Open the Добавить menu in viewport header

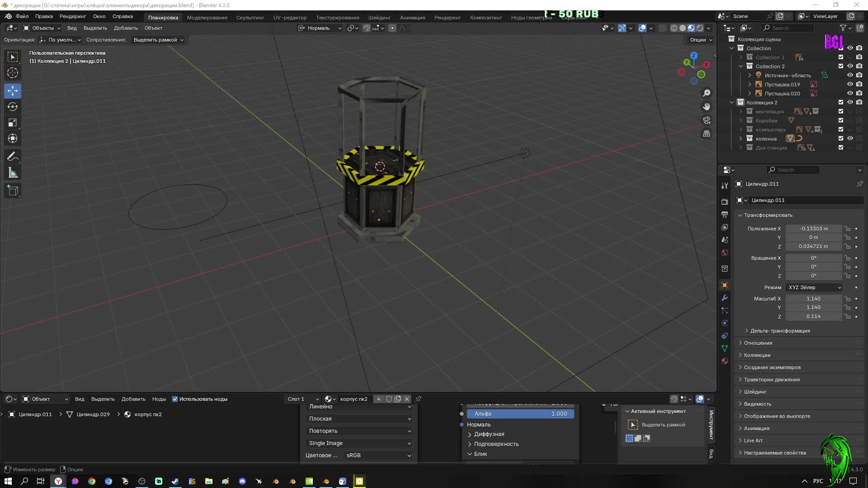pyautogui.click(x=126, y=28)
